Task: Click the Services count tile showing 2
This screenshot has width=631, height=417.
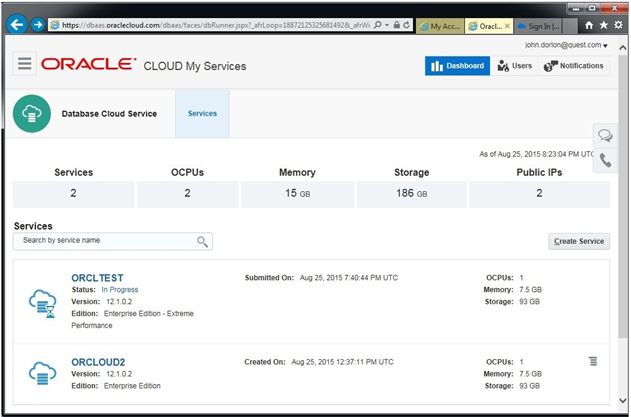Action: (74, 194)
